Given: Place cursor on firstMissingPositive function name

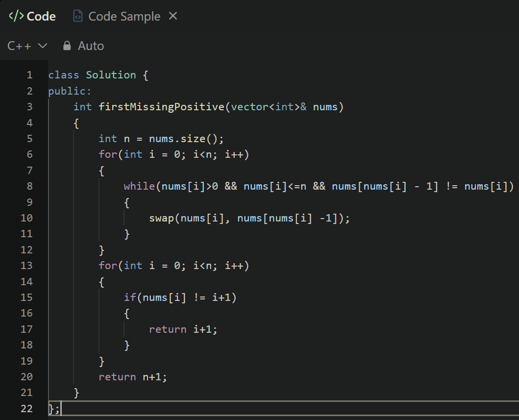Looking at the screenshot, I should click(x=161, y=107).
